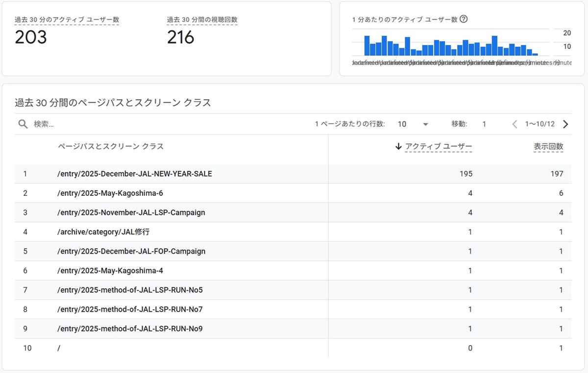
Task: Click the 検索 search input field
Action: pyautogui.click(x=167, y=124)
